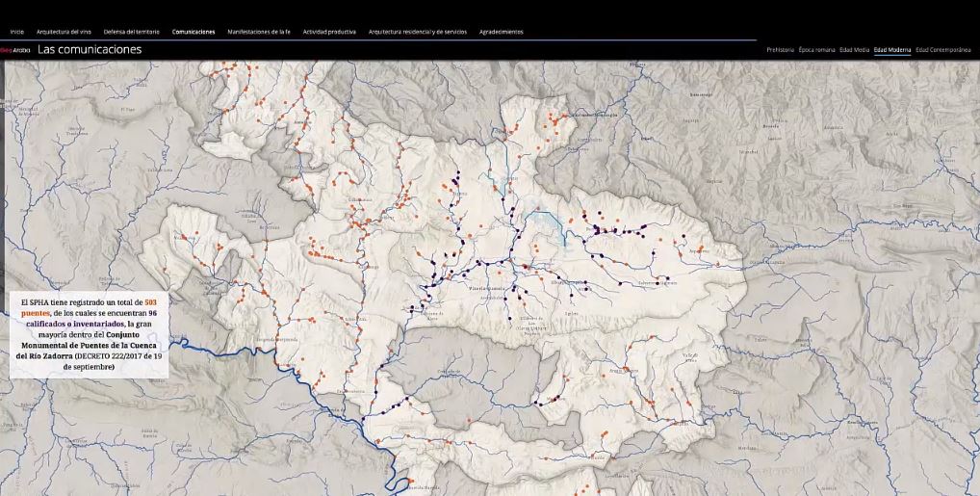Select the Edad Moderna period tab

(891, 49)
